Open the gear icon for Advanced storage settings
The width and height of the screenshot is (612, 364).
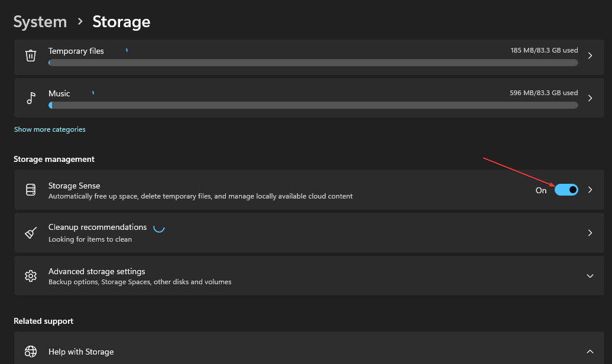[x=30, y=275]
